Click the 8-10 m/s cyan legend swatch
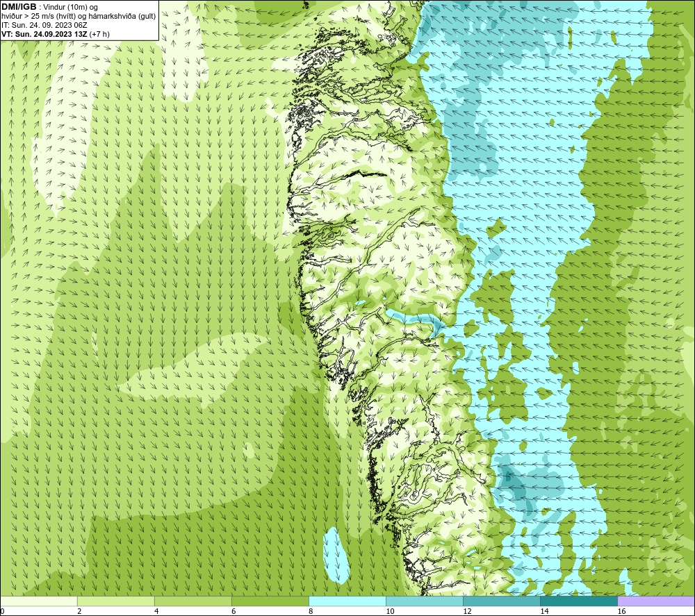 (x=347, y=601)
